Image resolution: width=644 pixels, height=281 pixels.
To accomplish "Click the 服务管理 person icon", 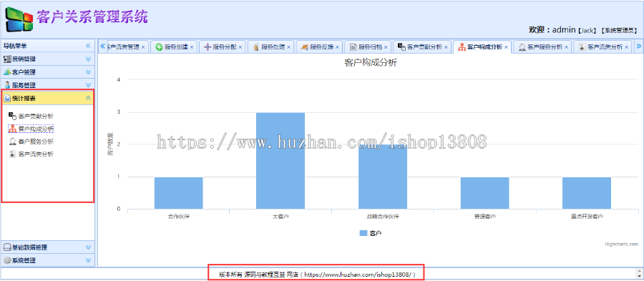I will click(x=7, y=85).
